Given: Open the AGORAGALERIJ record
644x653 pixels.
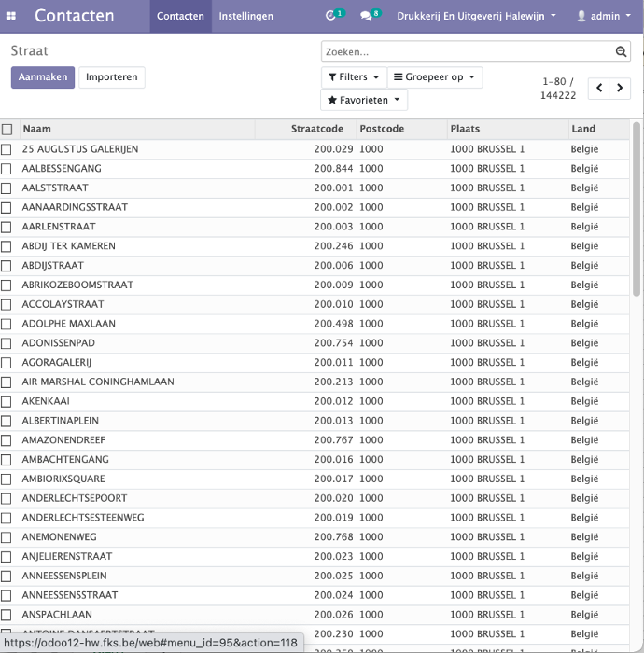Looking at the screenshot, I should (57, 362).
